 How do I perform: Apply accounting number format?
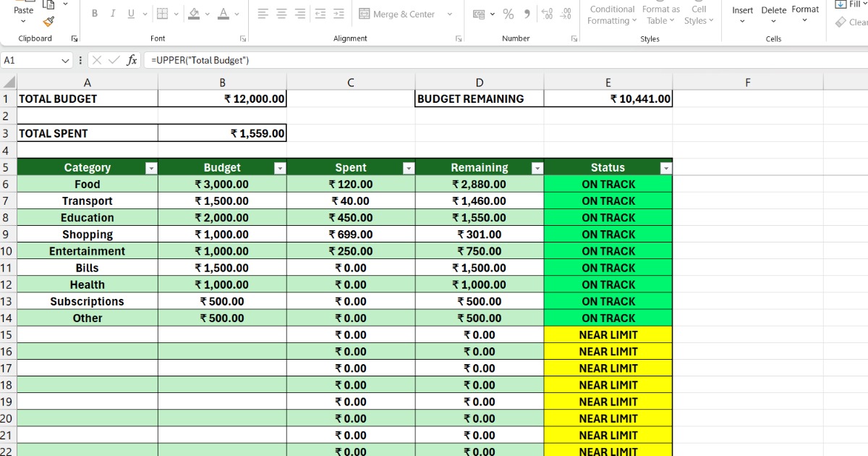pos(479,14)
